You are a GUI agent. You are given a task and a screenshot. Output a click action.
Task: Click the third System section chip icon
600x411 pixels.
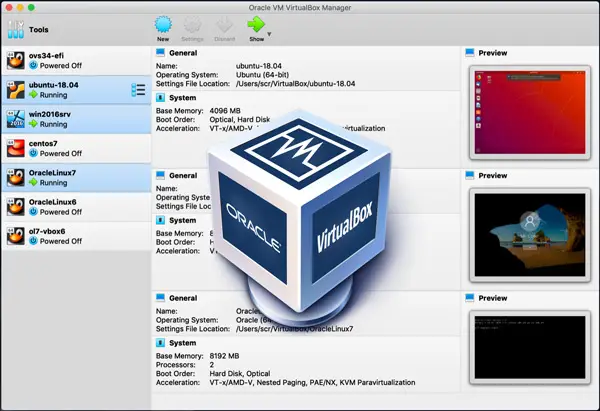pos(160,343)
